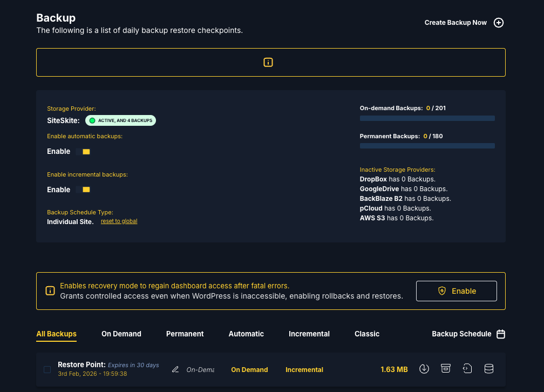The width and height of the screenshot is (544, 392).
Task: Switch to the Permanent tab
Action: (185, 334)
